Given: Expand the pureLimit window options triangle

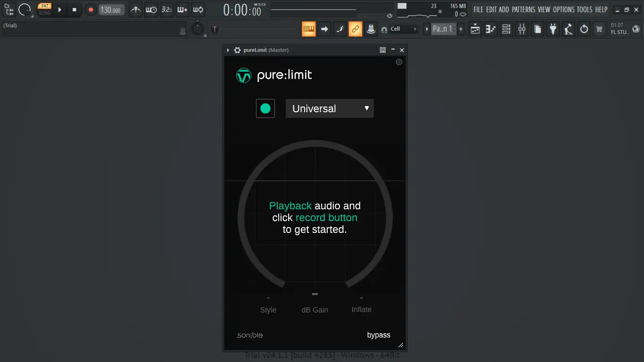Looking at the screenshot, I should click(x=228, y=50).
